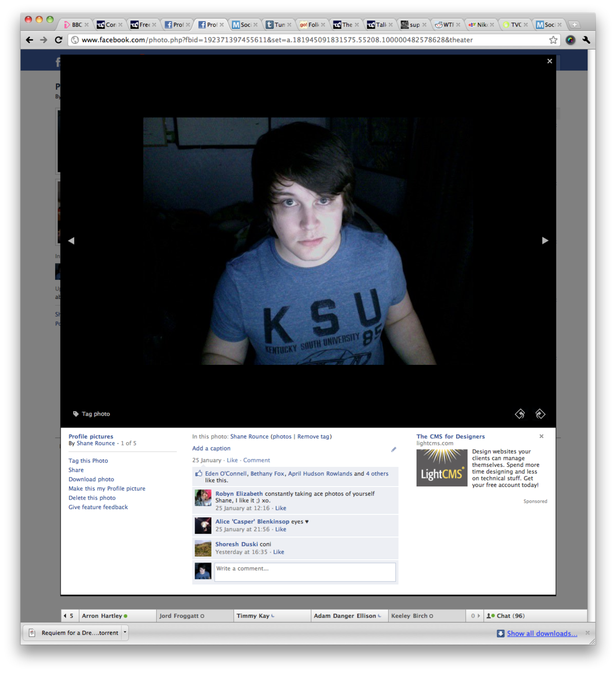Open the Chrome wrench settings menu
Screen dimensions: 616x673
[586, 40]
